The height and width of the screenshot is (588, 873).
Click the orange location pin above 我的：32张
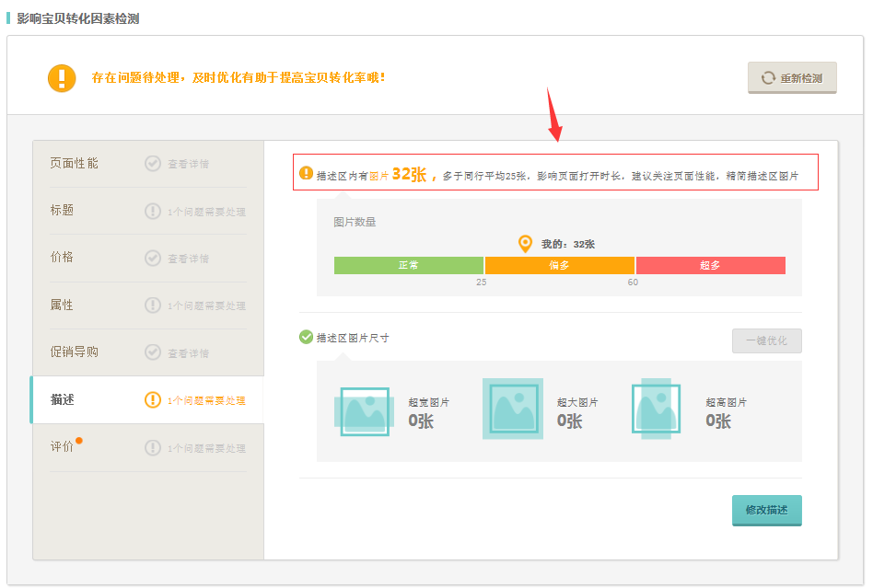[525, 244]
